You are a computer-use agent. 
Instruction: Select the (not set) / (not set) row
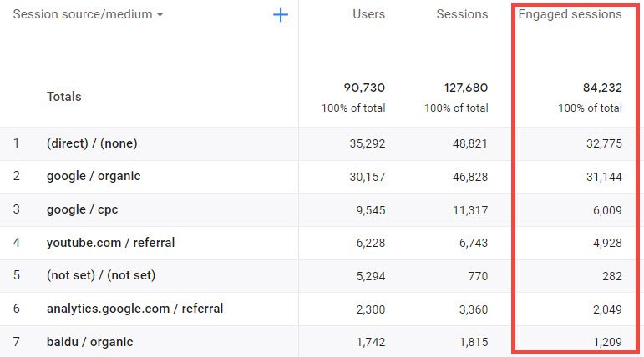pyautogui.click(x=322, y=276)
